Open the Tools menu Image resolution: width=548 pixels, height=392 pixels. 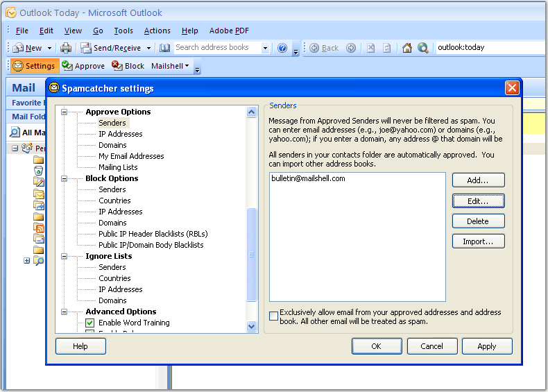point(123,31)
